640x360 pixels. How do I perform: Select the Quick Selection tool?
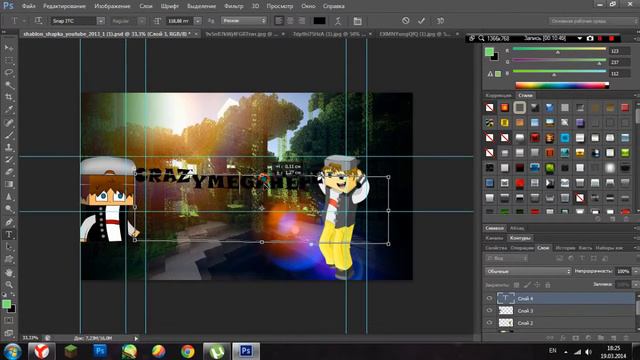(x=9, y=85)
